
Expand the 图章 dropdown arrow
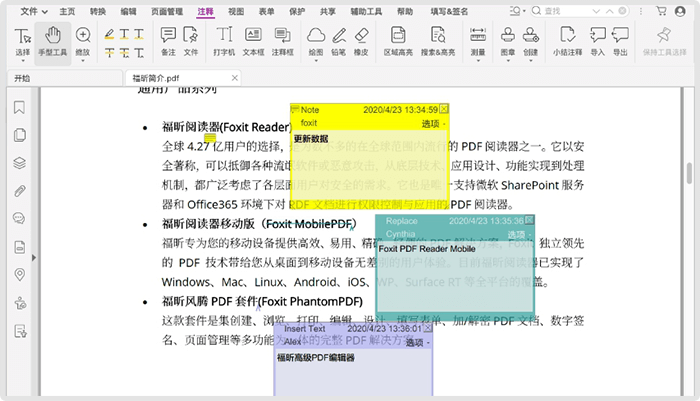tap(508, 61)
